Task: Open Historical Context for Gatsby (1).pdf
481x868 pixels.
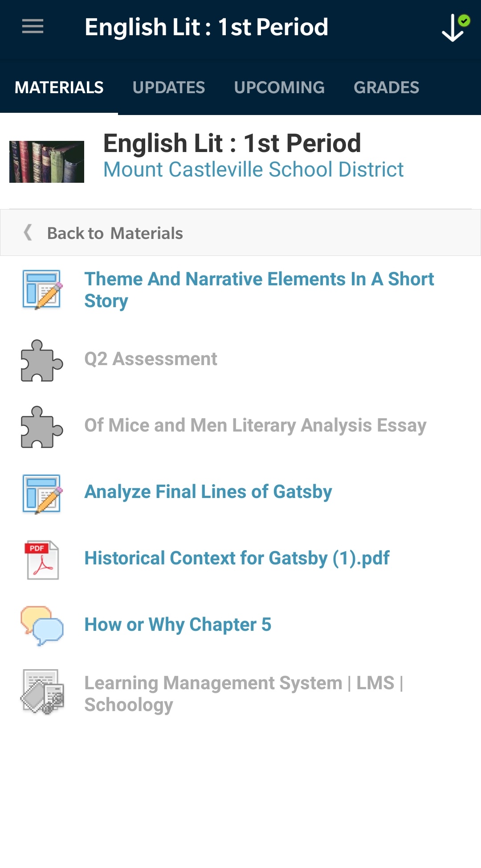Action: coord(237,558)
